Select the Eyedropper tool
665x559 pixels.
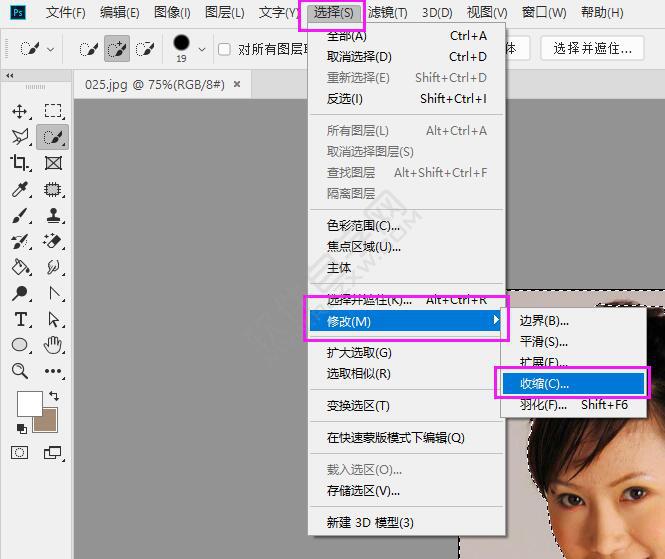click(x=20, y=189)
